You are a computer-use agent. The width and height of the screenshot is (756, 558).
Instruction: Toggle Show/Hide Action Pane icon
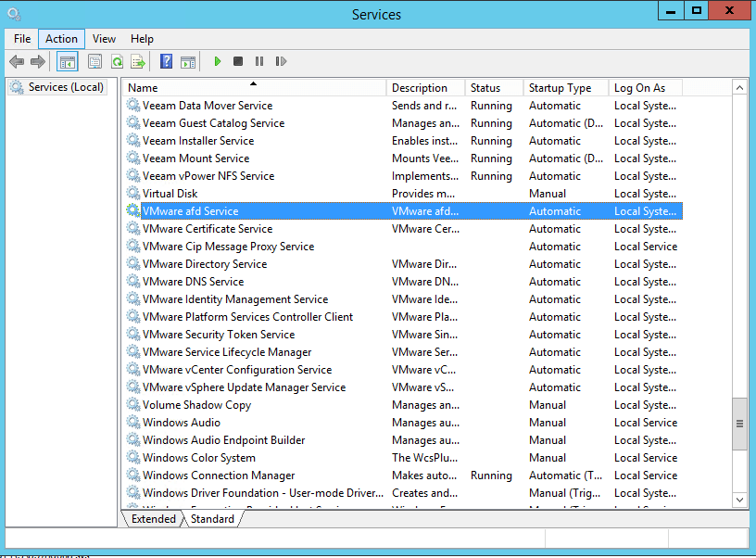point(188,62)
